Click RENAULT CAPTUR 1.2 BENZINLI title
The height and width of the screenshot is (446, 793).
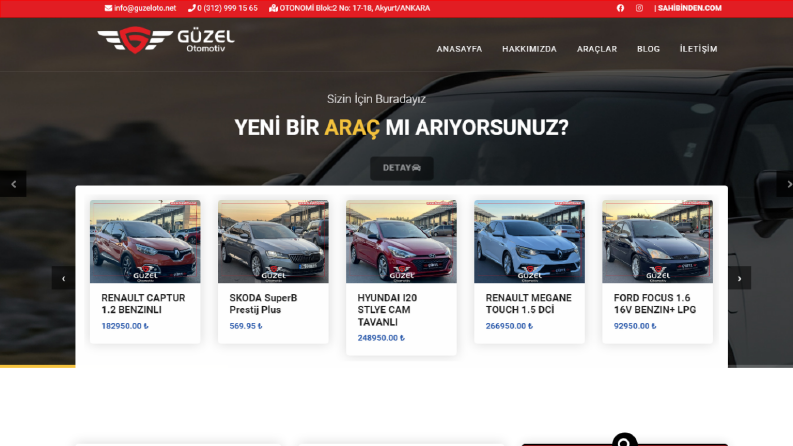coord(143,304)
